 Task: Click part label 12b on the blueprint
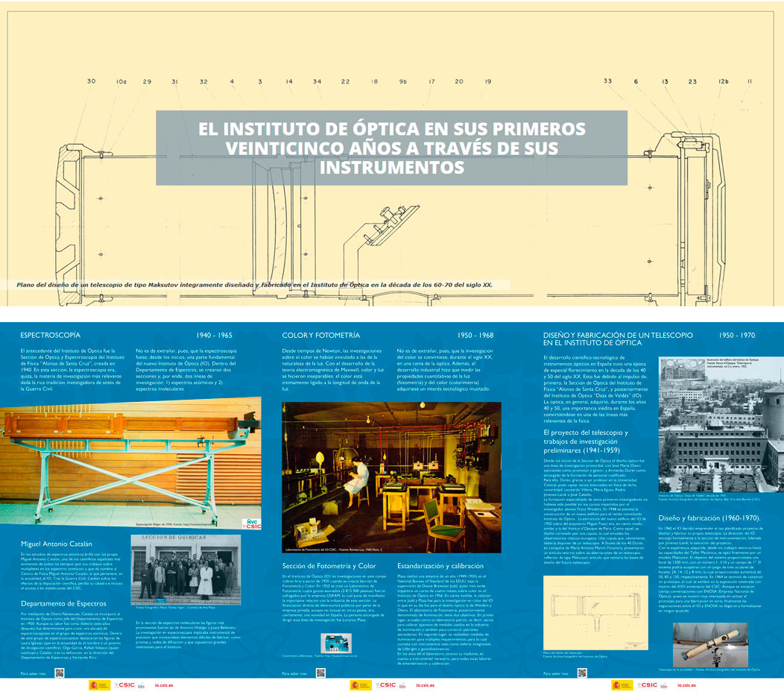point(724,81)
